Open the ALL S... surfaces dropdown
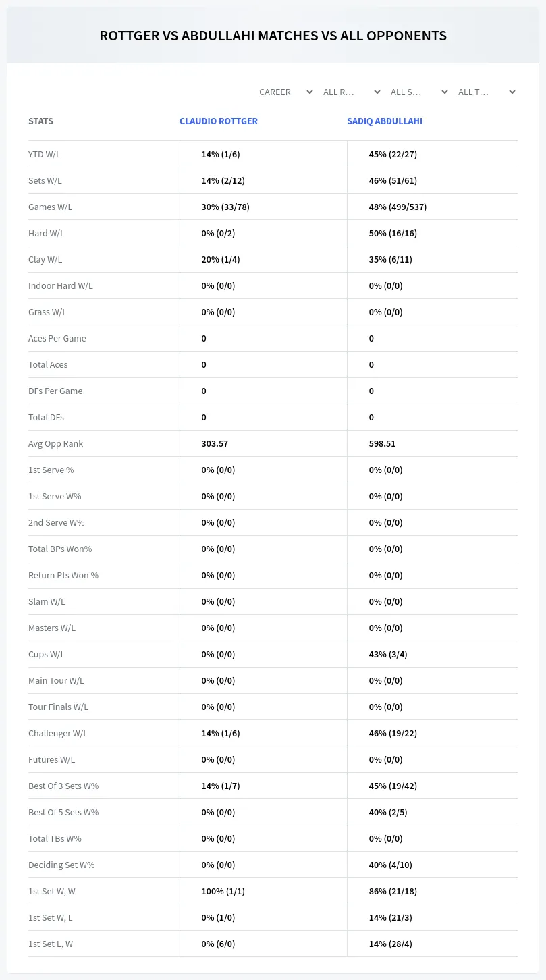The width and height of the screenshot is (546, 980). 420,92
